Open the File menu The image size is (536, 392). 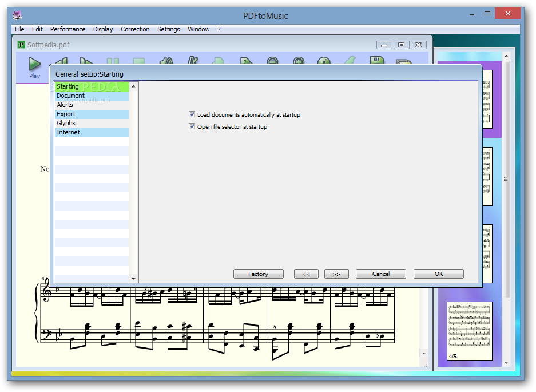coord(19,29)
